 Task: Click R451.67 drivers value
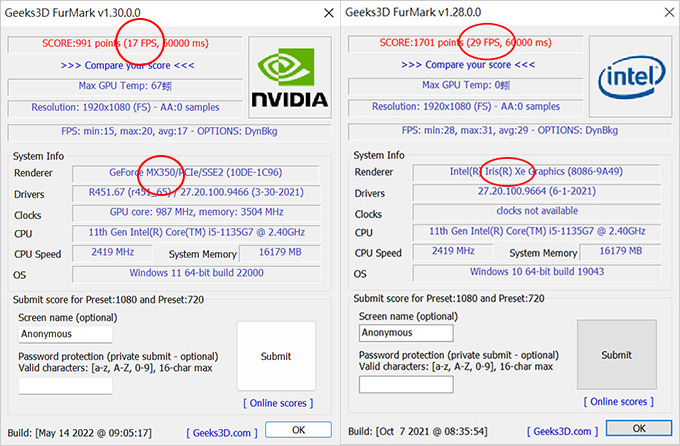(x=196, y=192)
